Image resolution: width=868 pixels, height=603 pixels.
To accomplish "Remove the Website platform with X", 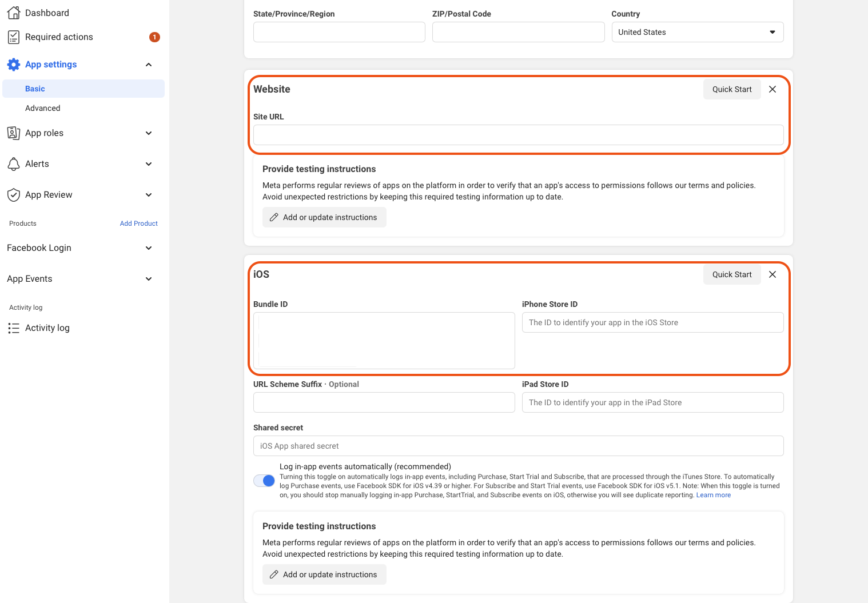I will coord(773,89).
